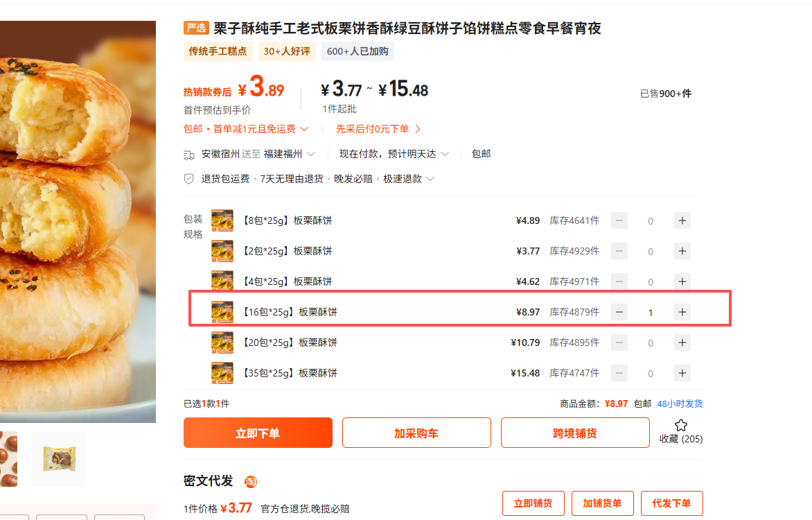Click the plus icon for 8包*25g row
The height and width of the screenshot is (520, 812).
tap(682, 220)
